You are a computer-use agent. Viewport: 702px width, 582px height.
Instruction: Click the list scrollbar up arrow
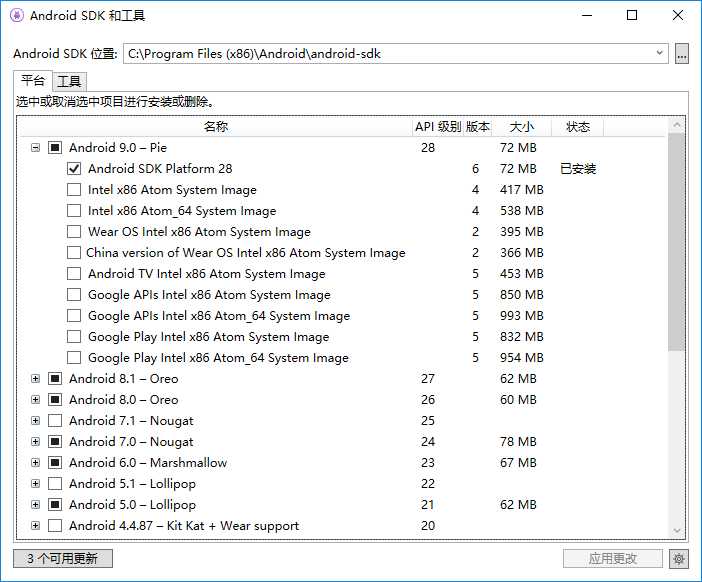click(x=676, y=125)
